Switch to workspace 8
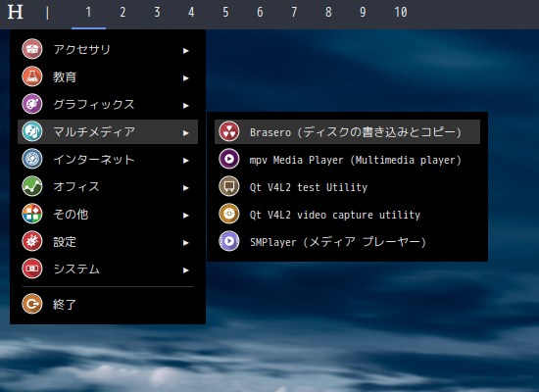This screenshot has height=392, width=539. click(x=328, y=13)
